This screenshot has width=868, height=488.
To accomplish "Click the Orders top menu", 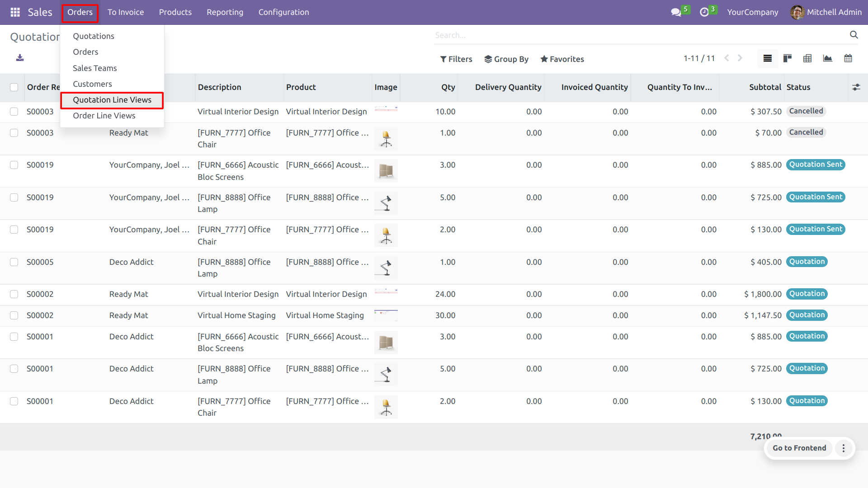I will pyautogui.click(x=80, y=12).
